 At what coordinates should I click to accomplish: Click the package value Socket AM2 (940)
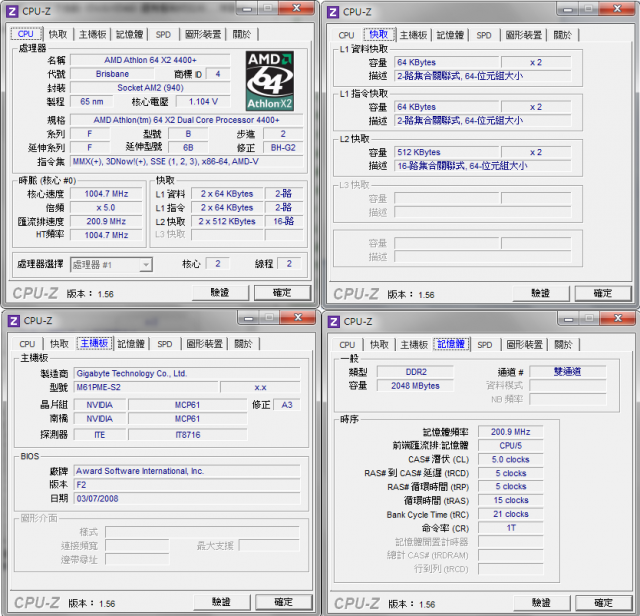(x=150, y=88)
